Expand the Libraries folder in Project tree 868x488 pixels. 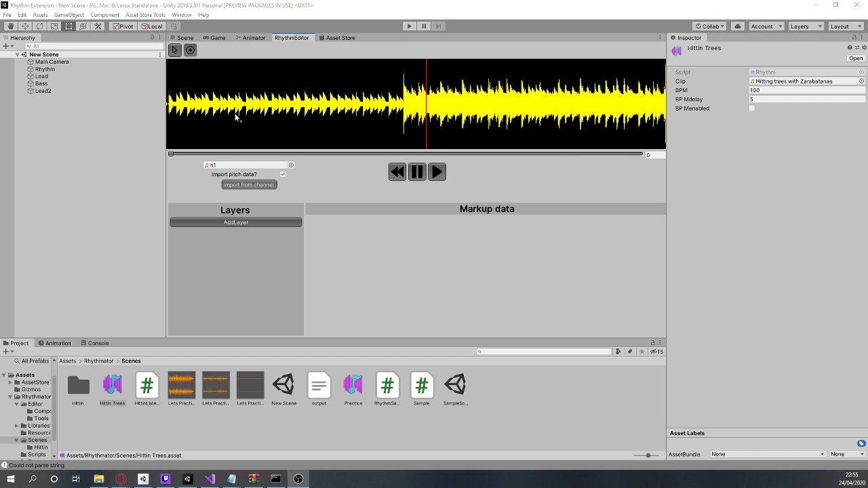[x=17, y=426]
